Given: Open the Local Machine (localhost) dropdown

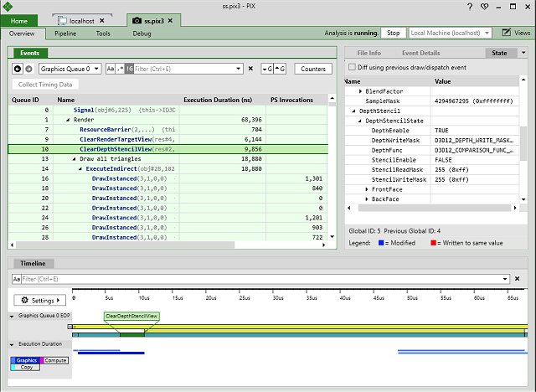Looking at the screenshot, I should tap(450, 33).
